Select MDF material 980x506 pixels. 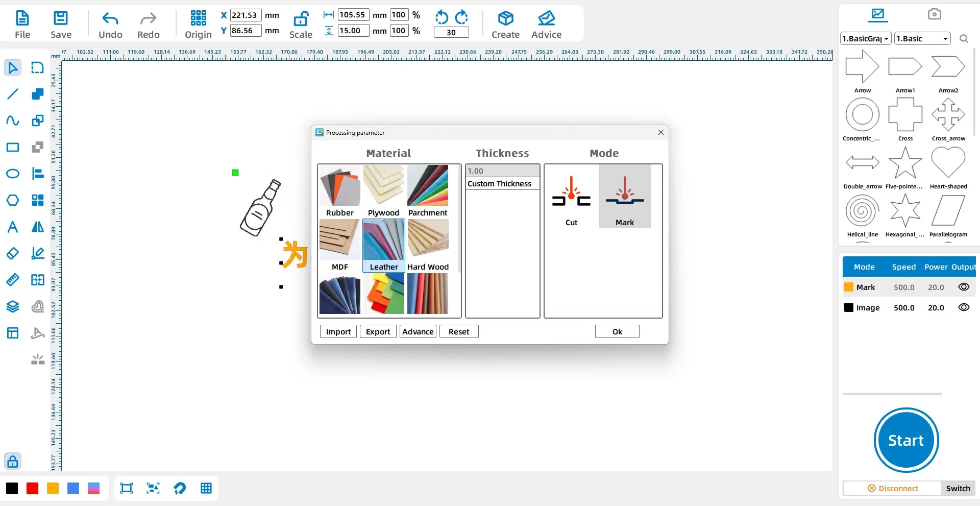340,245
